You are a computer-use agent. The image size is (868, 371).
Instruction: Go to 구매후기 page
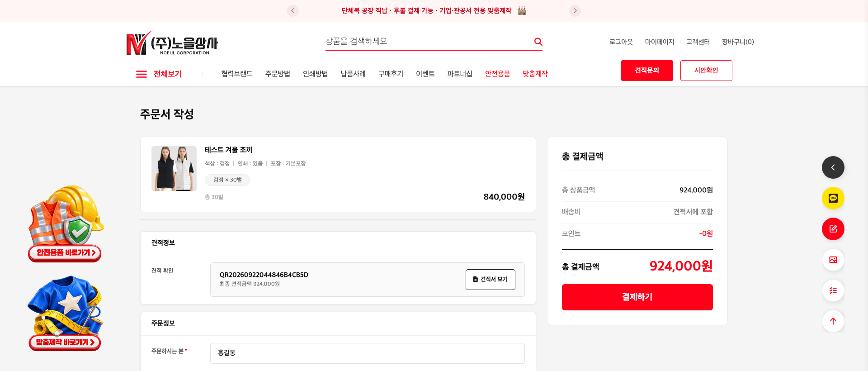click(391, 74)
